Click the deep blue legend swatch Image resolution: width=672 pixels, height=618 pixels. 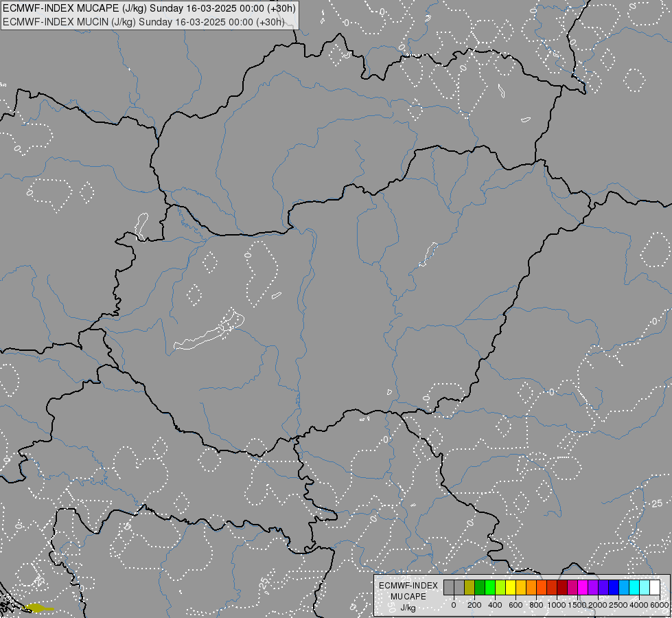coord(614,587)
